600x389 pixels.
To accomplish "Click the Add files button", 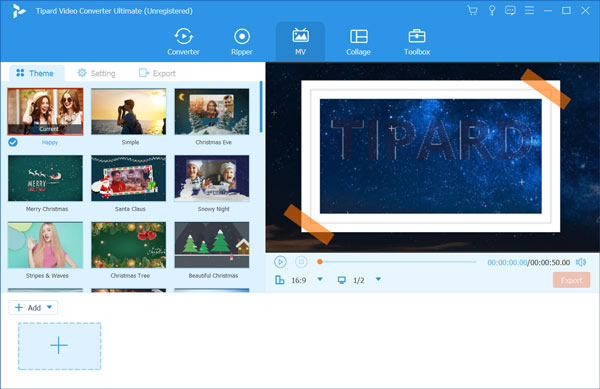I will coord(28,308).
